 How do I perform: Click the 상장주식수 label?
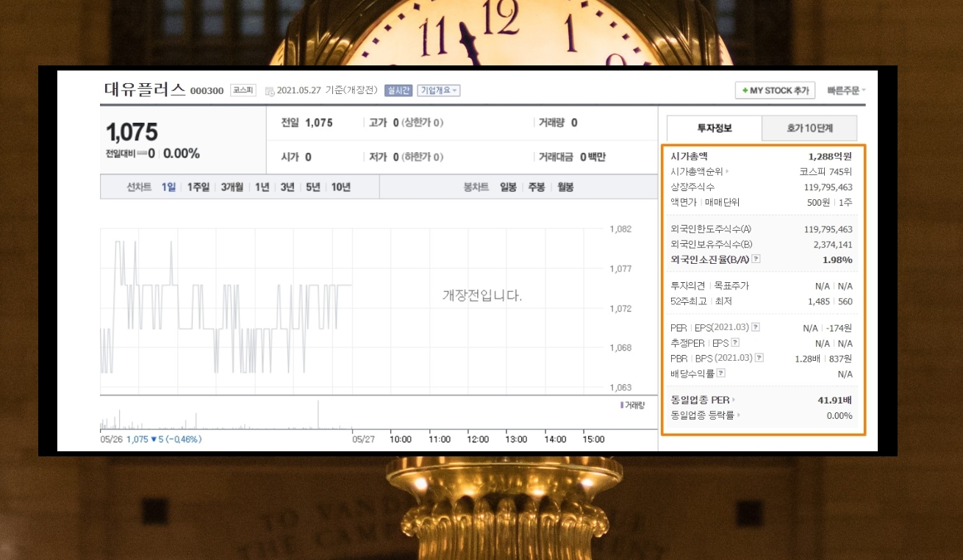(x=692, y=187)
